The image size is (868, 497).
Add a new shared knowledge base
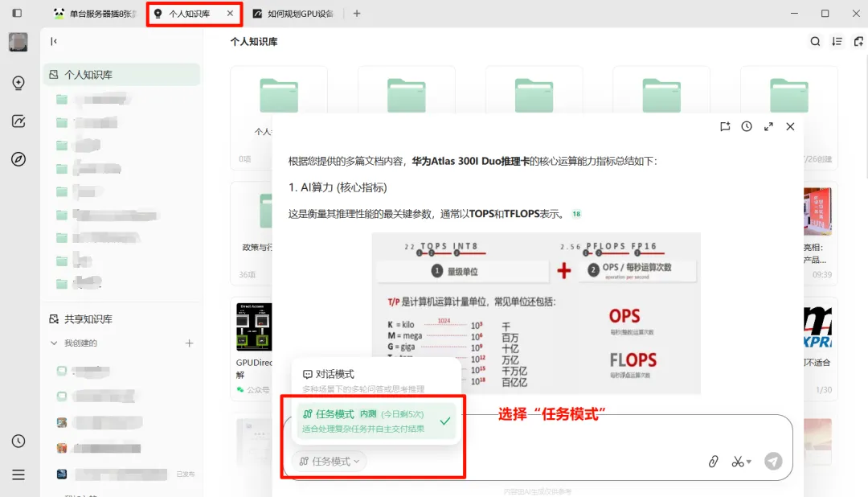(x=190, y=343)
